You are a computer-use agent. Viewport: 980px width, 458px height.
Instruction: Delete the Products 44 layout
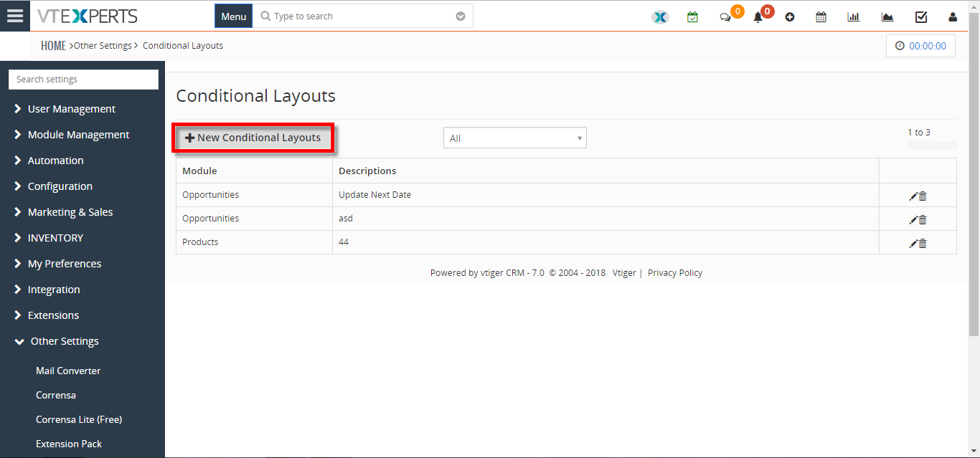pyautogui.click(x=923, y=244)
